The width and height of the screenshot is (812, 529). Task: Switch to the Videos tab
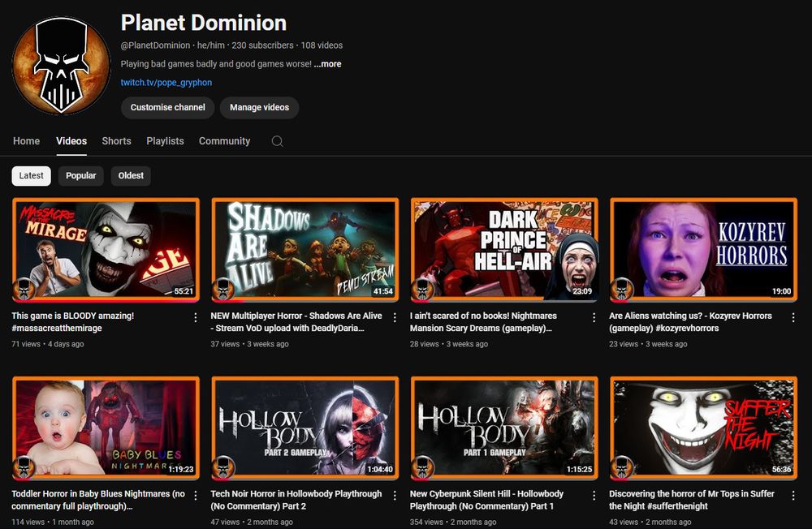(71, 141)
